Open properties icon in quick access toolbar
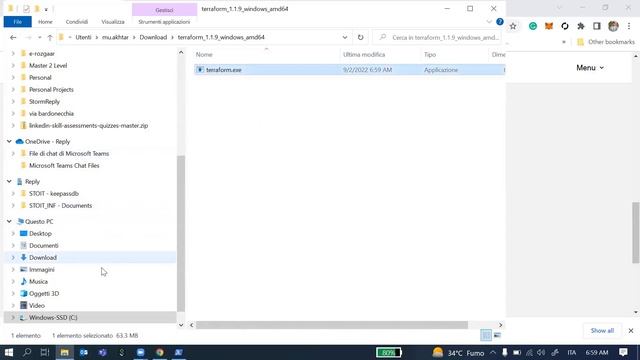This screenshot has height=360, width=640. [26, 9]
